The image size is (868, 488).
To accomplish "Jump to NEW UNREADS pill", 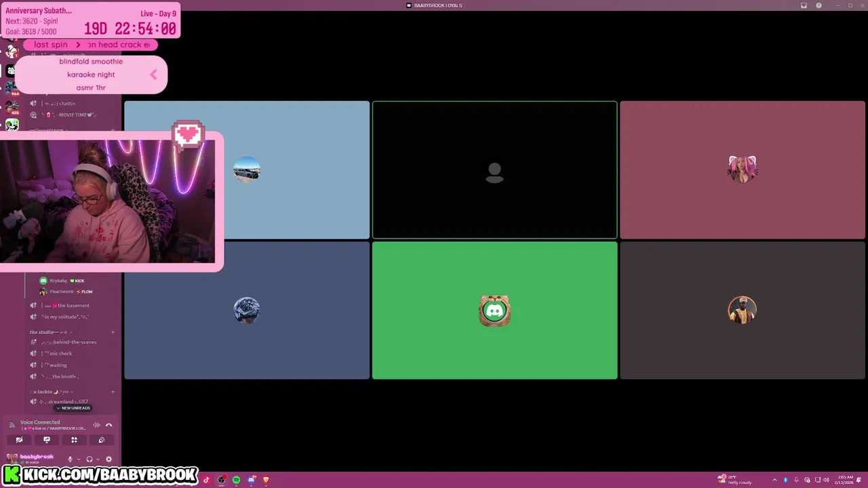I will point(73,408).
